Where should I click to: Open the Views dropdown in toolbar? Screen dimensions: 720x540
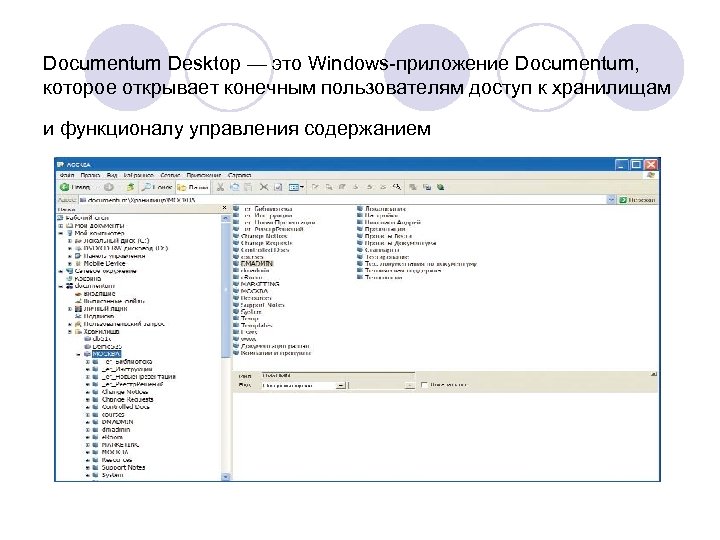(296, 187)
